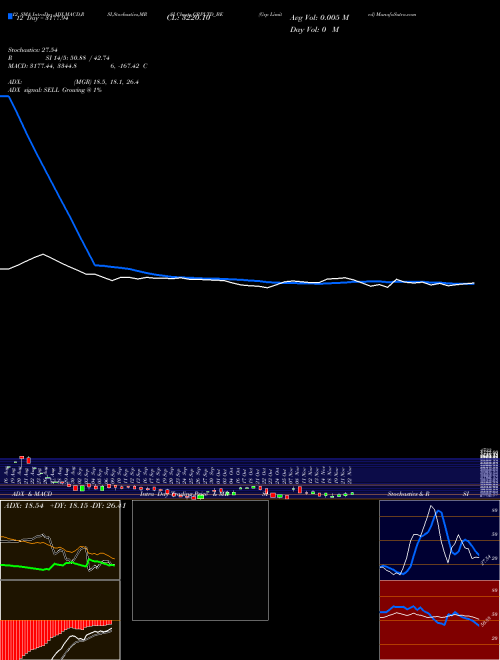The height and width of the screenshot is (660, 500).
Task: Click the 'Avg Vol: 0.005 M' label
Action: point(319,18)
